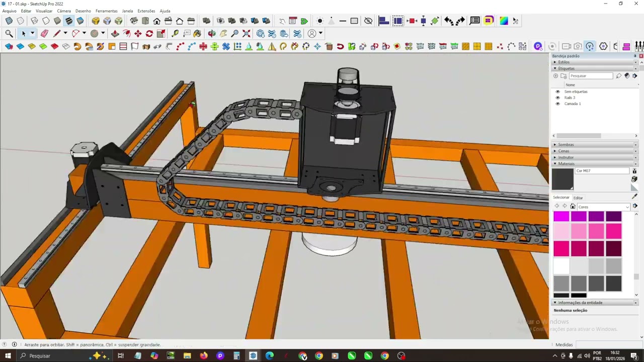Pick the white color swatch
This screenshot has width=644, height=362.
pos(561,266)
